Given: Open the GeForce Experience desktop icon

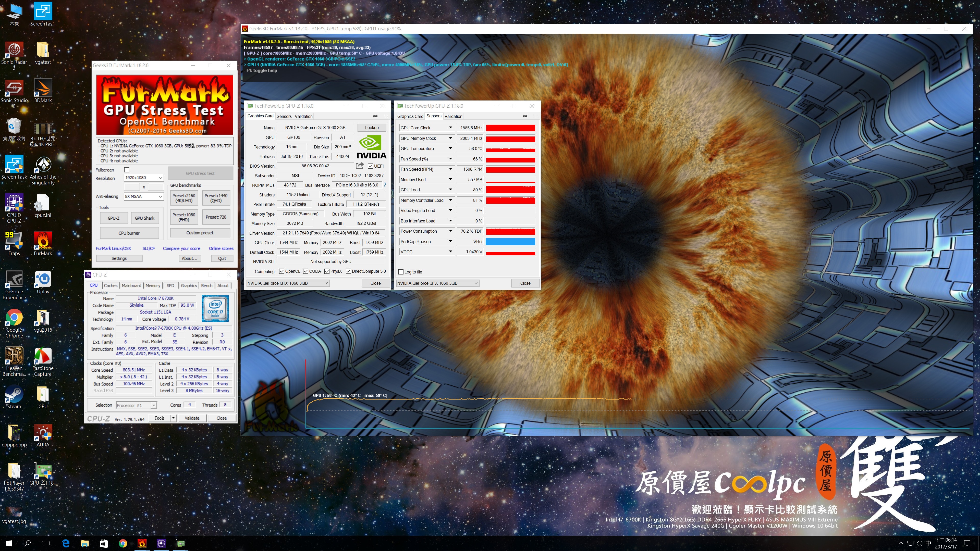Looking at the screenshot, I should (14, 285).
